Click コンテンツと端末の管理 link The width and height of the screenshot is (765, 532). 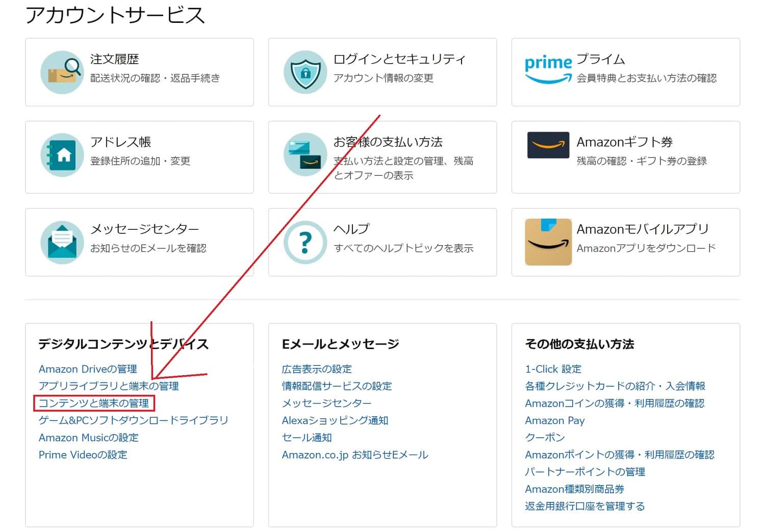tap(94, 403)
